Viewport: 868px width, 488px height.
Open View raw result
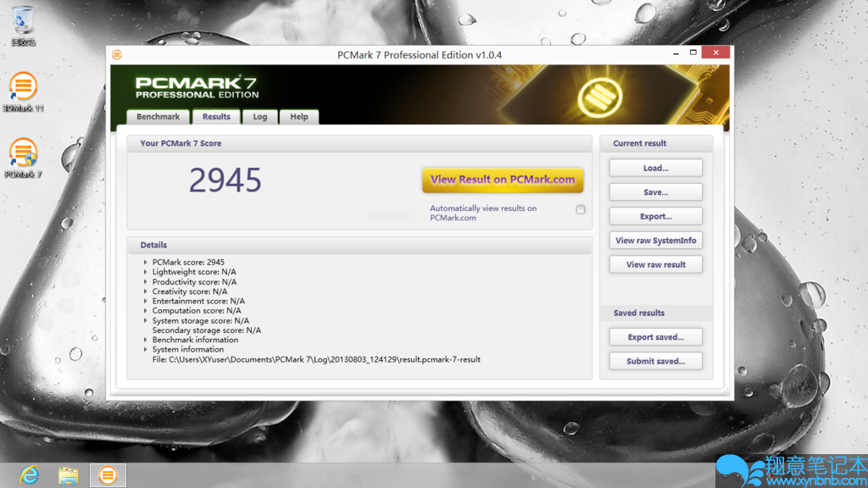click(656, 264)
